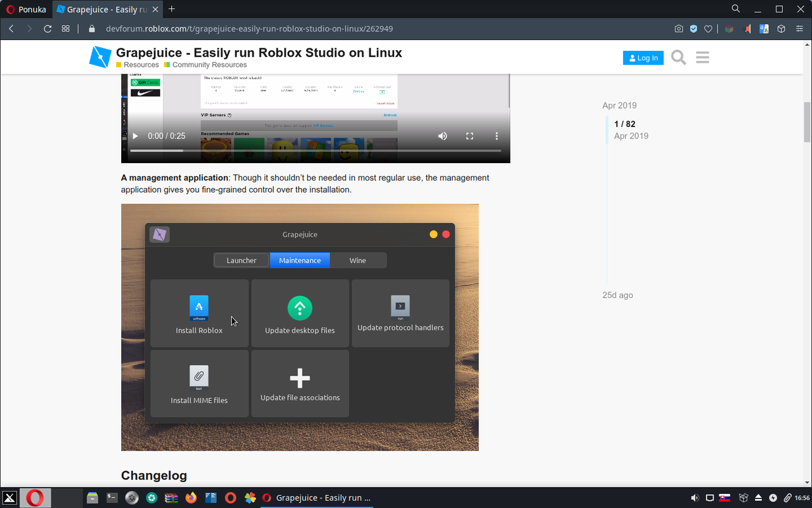View site security padlock info

[91, 29]
